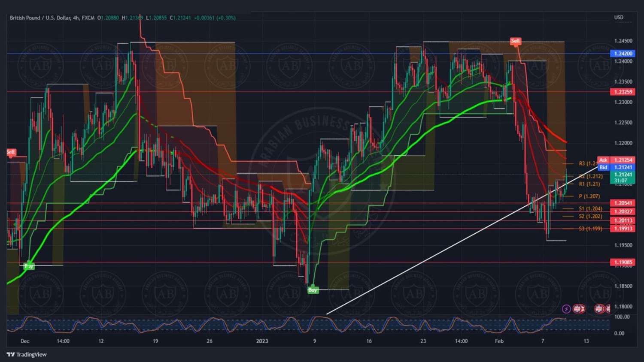644x362 pixels.
Task: Select the 1.20327 horizontal line label
Action: [623, 211]
